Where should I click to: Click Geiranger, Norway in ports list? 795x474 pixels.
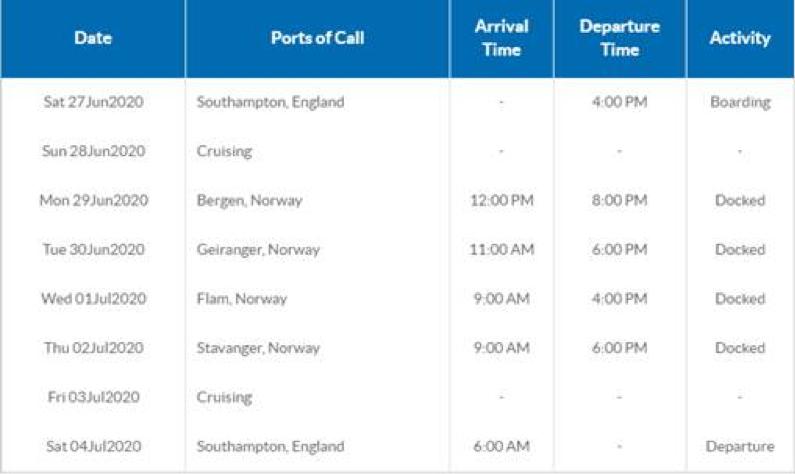click(258, 250)
